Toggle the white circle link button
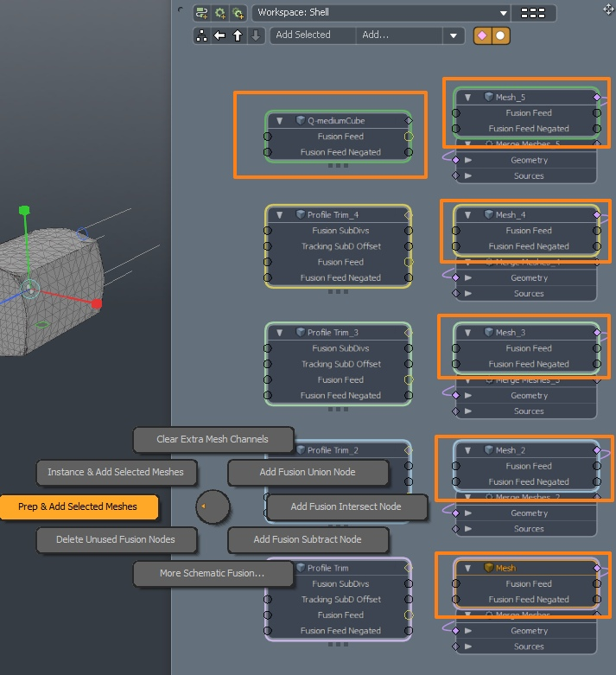 point(499,35)
